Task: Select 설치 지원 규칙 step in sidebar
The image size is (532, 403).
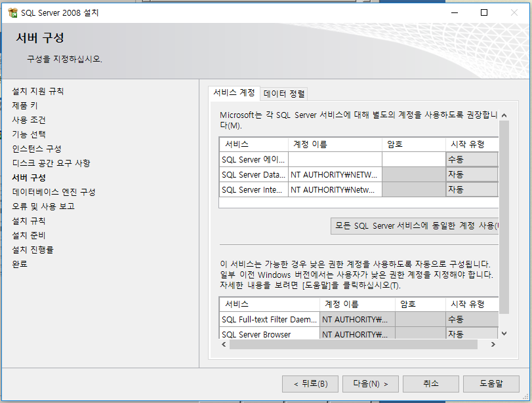Action: pos(38,91)
